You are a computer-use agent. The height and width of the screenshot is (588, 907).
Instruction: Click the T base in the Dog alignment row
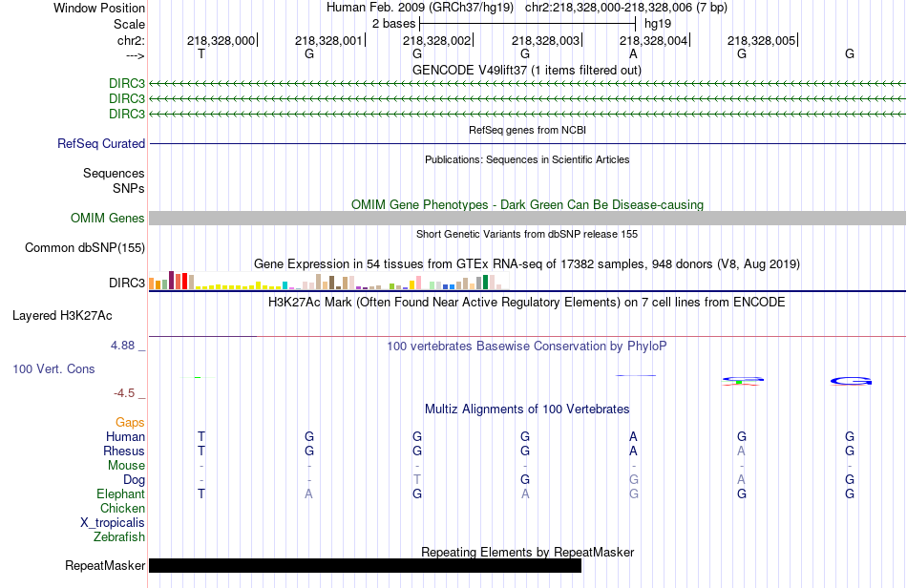click(417, 479)
